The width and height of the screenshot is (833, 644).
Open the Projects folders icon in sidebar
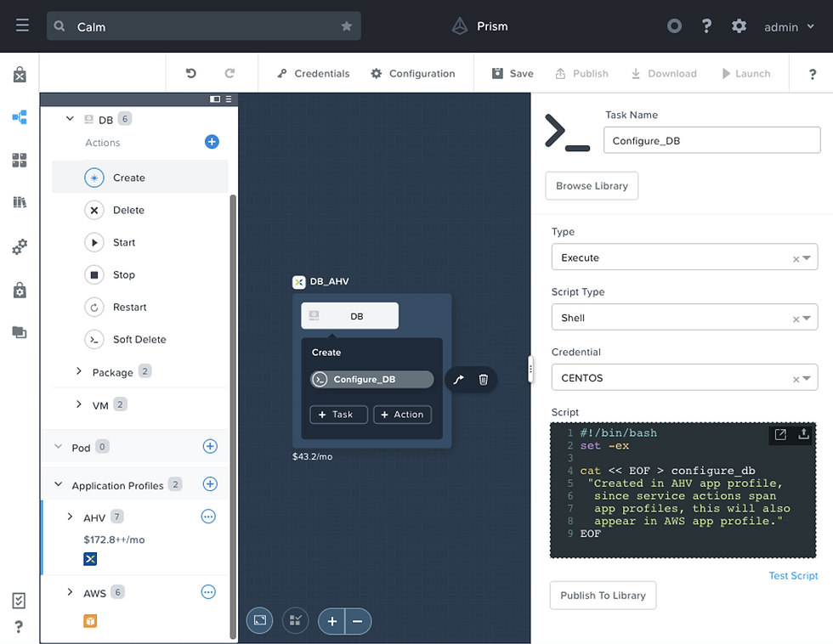click(20, 332)
